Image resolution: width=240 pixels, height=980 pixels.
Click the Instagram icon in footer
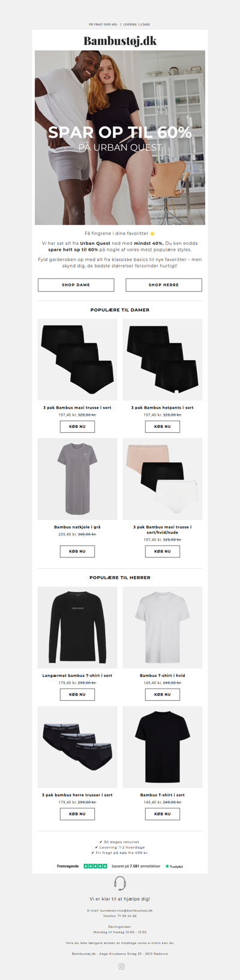pos(121,966)
